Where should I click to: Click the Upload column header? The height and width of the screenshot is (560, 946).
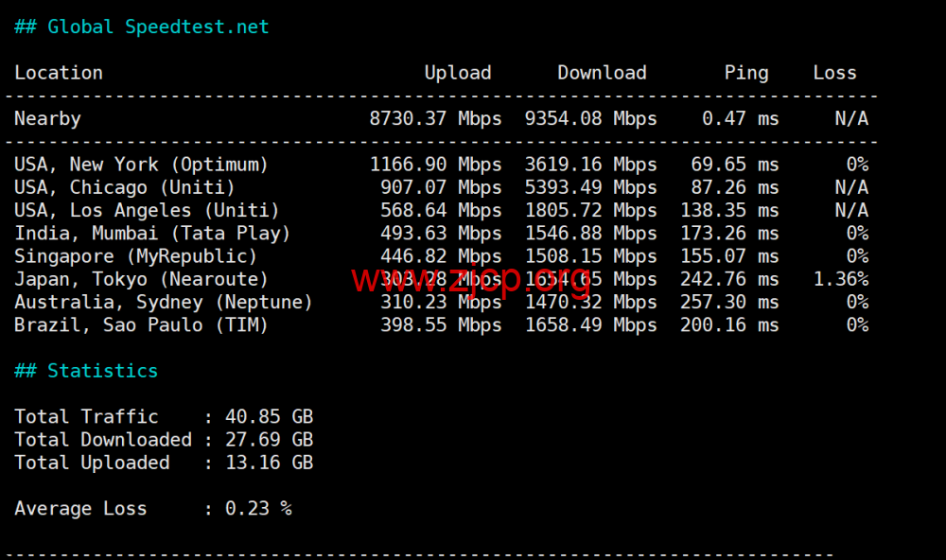pyautogui.click(x=458, y=73)
